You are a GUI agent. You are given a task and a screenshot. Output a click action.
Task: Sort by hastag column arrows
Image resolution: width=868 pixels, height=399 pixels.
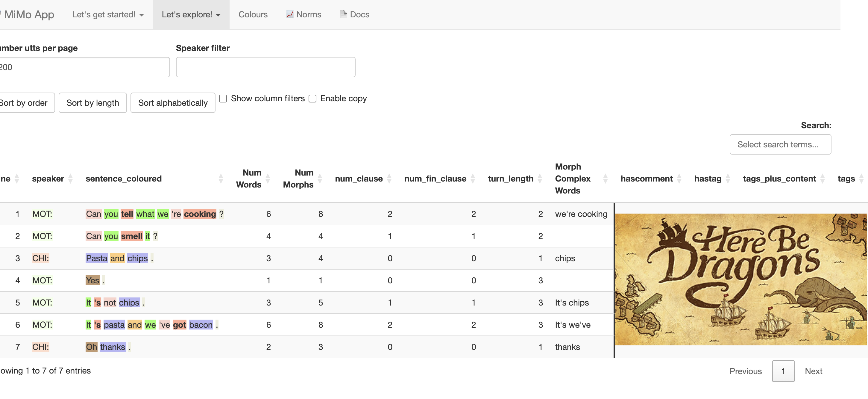point(728,179)
